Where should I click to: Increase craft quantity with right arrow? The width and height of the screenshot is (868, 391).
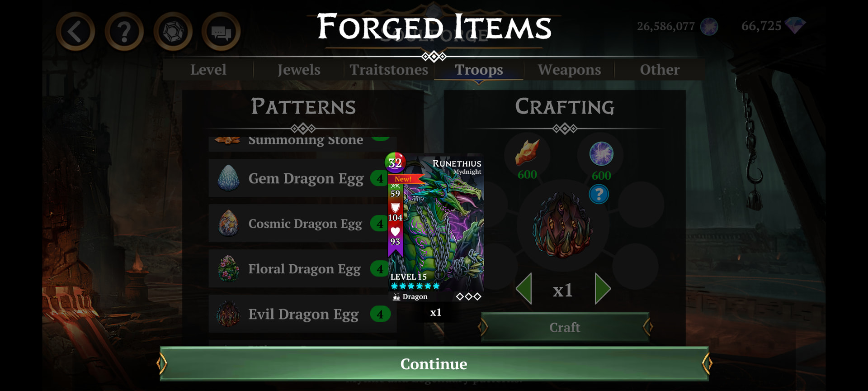603,289
